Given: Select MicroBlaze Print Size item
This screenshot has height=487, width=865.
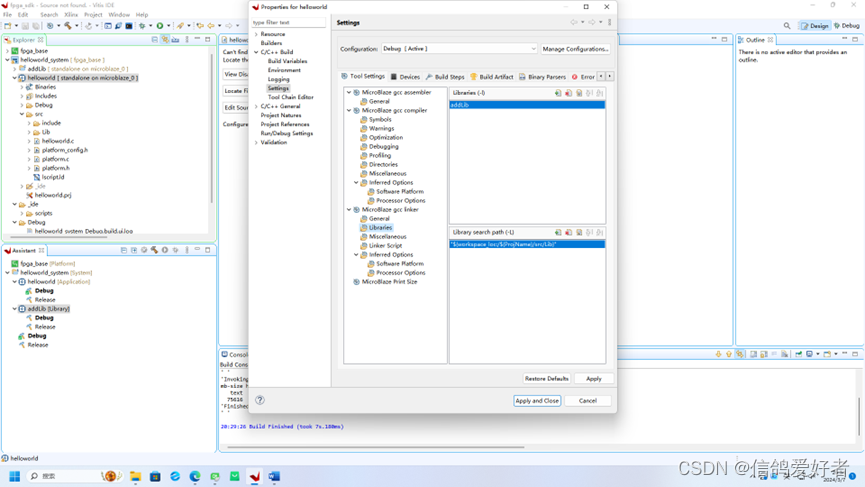Looking at the screenshot, I should 389,282.
